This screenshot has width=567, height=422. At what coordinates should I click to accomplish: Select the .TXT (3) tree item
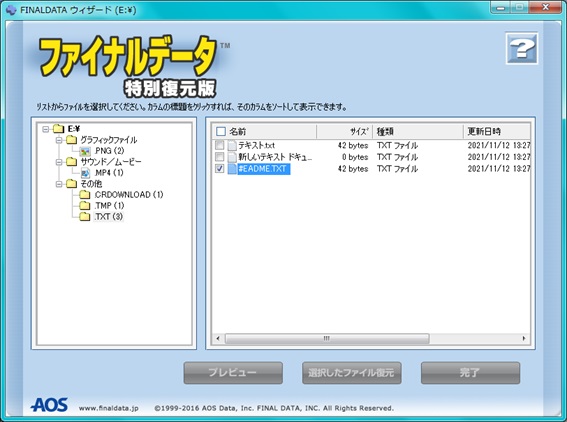[108, 216]
